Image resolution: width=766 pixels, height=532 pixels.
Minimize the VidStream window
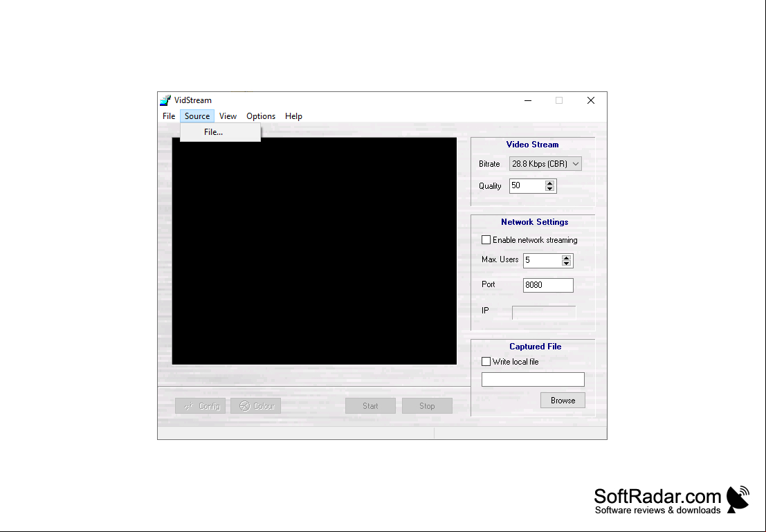point(528,100)
